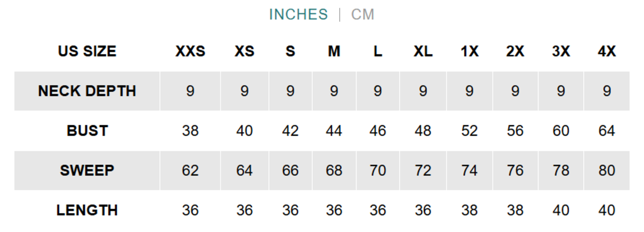Click the NECK DEPTH row label
644x232 pixels.
pyautogui.click(x=87, y=91)
